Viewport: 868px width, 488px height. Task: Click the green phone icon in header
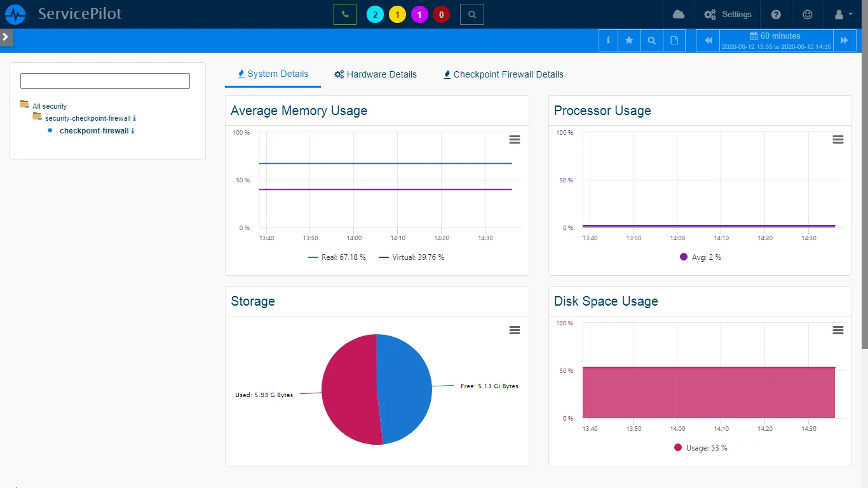coord(344,14)
